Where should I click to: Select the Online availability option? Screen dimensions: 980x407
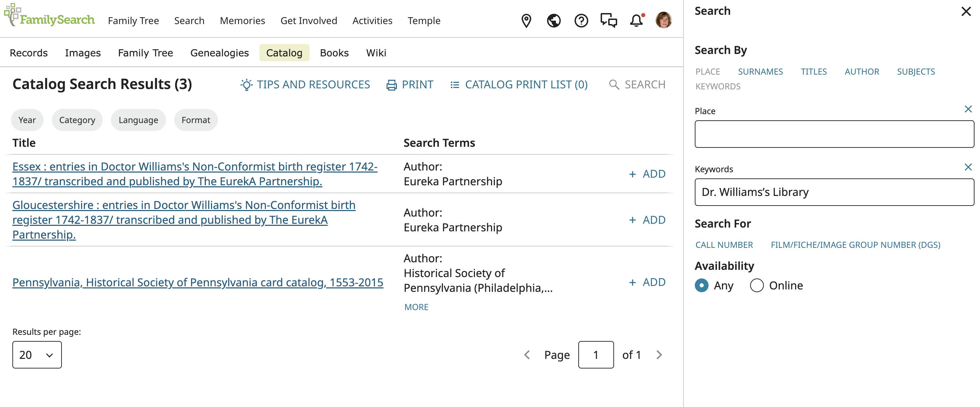coord(757,286)
